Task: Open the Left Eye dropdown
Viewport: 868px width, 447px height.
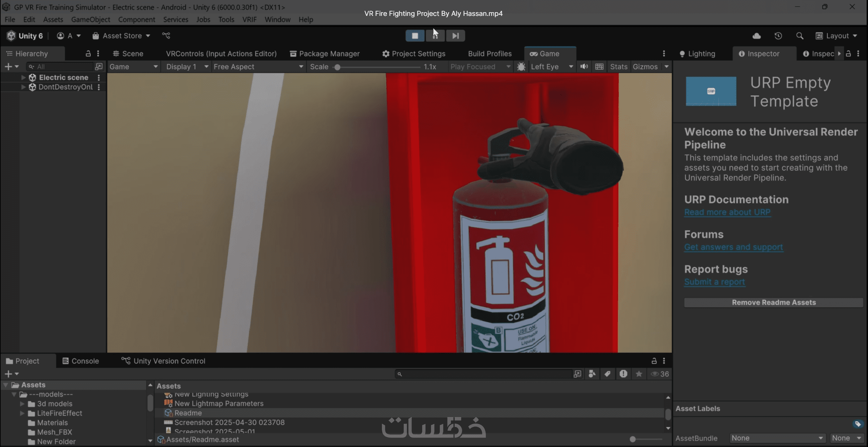Action: [551, 67]
